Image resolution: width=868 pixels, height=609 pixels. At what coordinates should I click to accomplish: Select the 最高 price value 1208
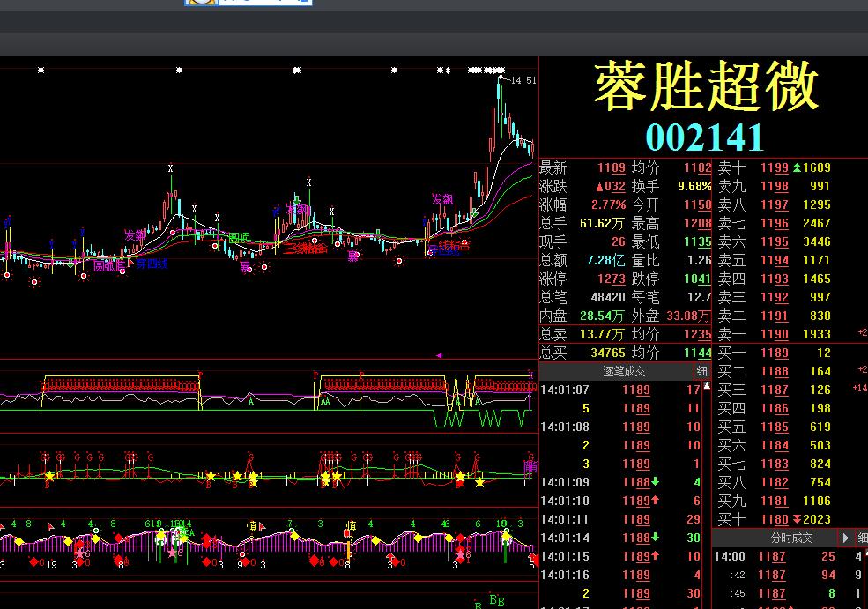[x=698, y=224]
